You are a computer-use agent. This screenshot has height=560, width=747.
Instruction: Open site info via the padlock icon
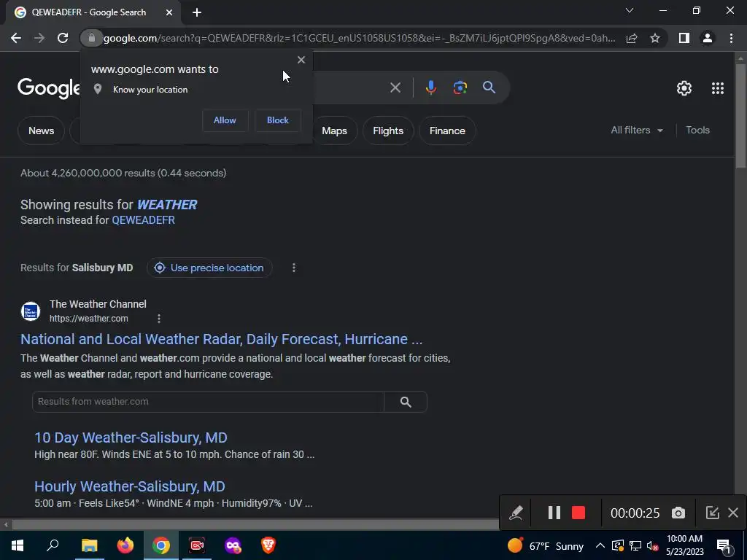tap(91, 38)
